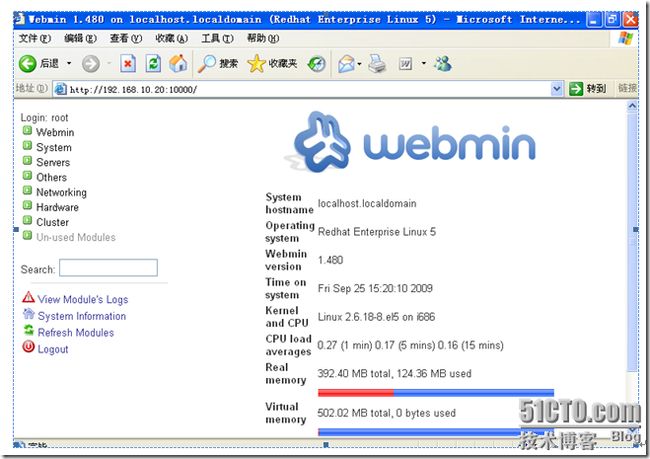Click the Real memory usage bar

coord(436,392)
